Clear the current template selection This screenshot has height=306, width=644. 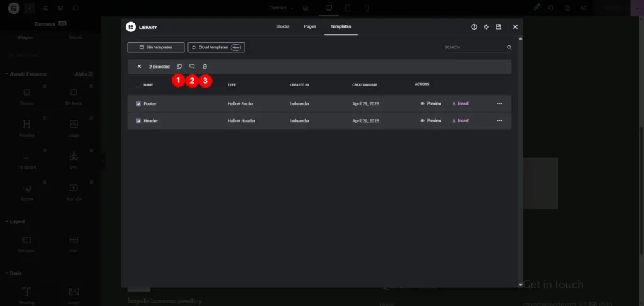139,66
